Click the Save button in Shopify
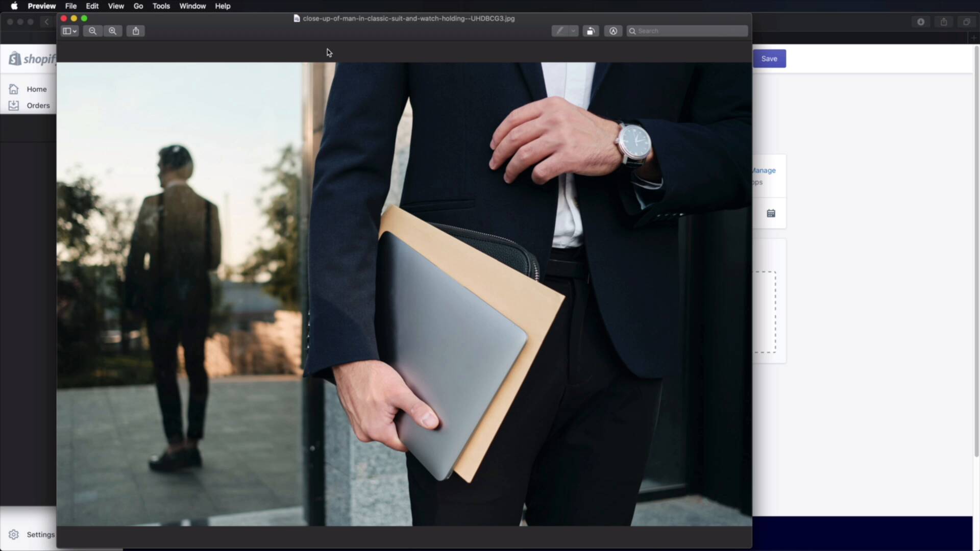Screen dimensions: 980x551 [769, 59]
